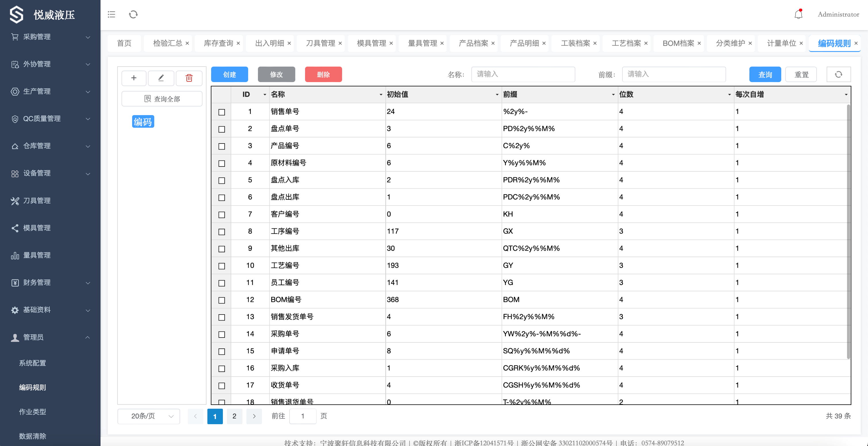This screenshot has width=868, height=446.
Task: Click the 重置 reset button
Action: coord(801,74)
